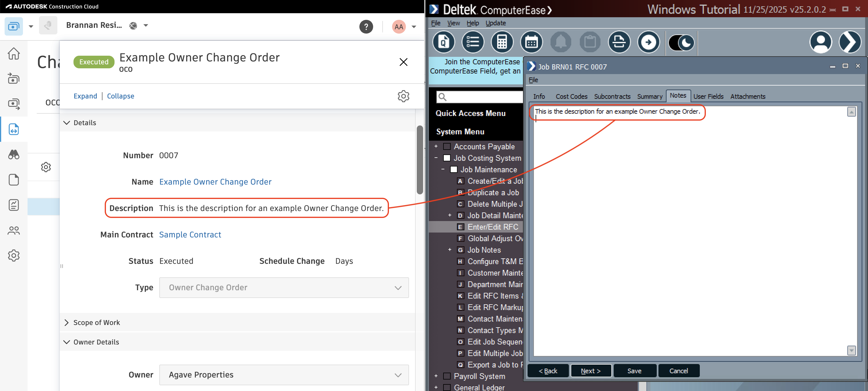
Task: Open the Owner dropdown Agave Properties
Action: pyautogui.click(x=284, y=375)
